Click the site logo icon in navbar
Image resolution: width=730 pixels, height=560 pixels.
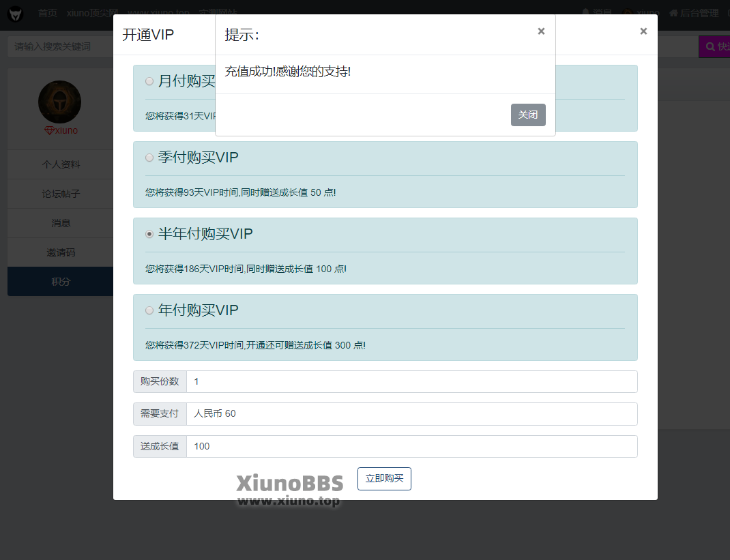[16, 14]
